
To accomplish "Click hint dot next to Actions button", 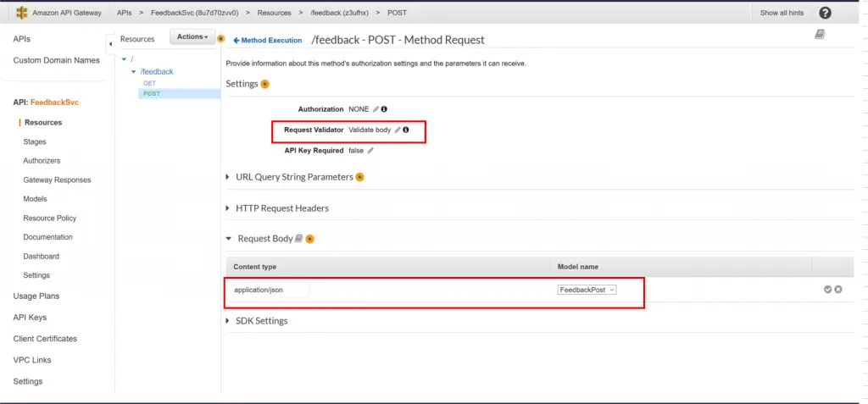I will point(221,39).
